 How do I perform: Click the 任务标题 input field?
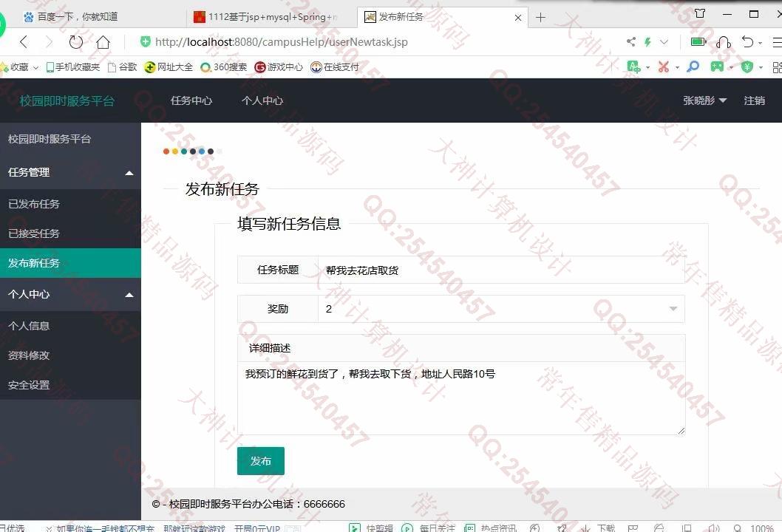501,270
